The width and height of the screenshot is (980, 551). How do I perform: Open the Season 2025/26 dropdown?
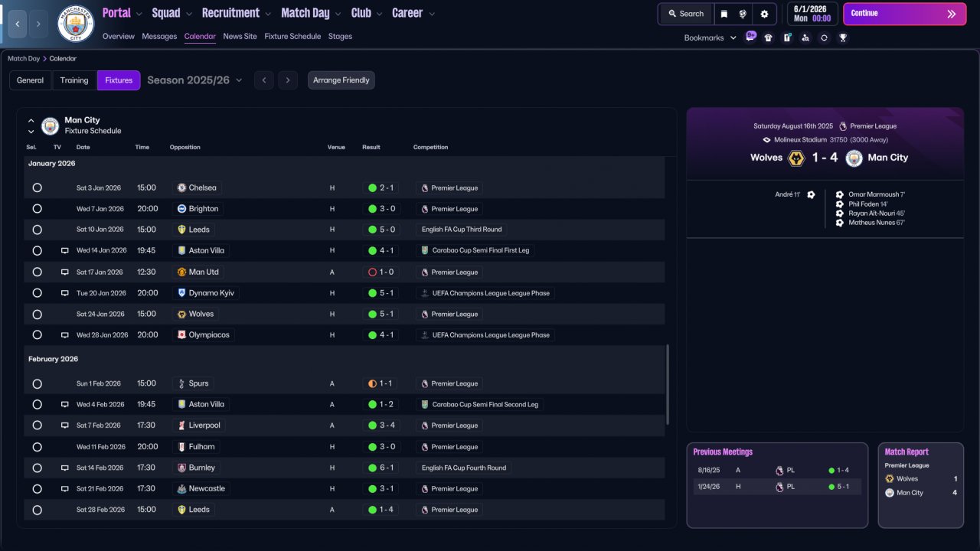[194, 80]
